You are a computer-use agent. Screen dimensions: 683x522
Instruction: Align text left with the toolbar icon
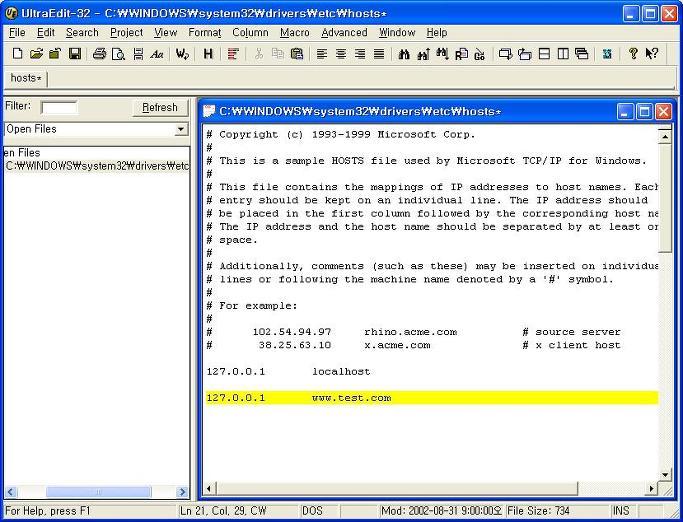coord(322,54)
